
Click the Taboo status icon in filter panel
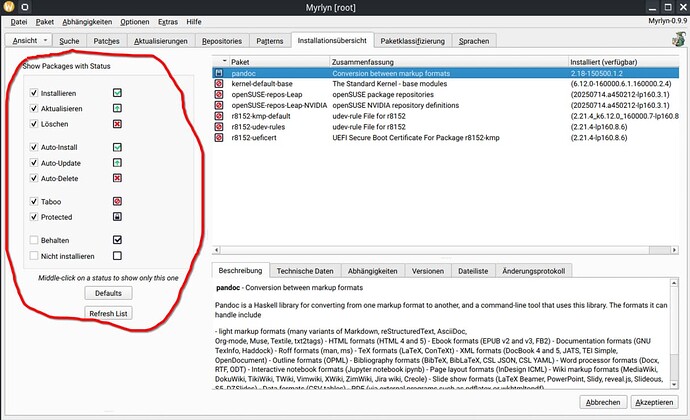point(117,201)
